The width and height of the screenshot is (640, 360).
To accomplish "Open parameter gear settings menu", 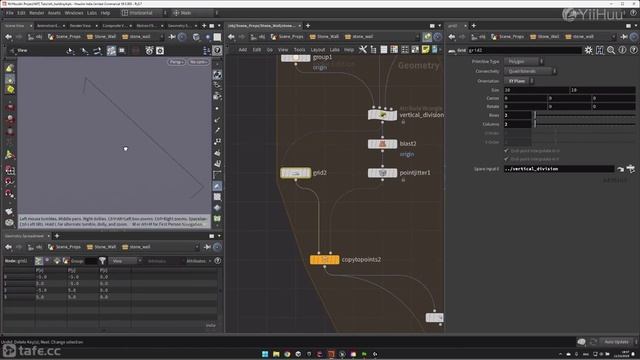I will pos(588,50).
